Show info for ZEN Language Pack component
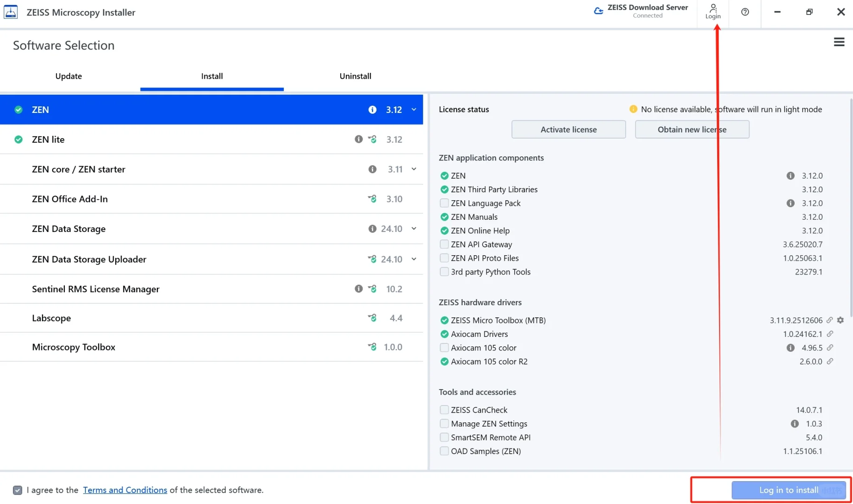The height and width of the screenshot is (504, 853). click(x=790, y=203)
